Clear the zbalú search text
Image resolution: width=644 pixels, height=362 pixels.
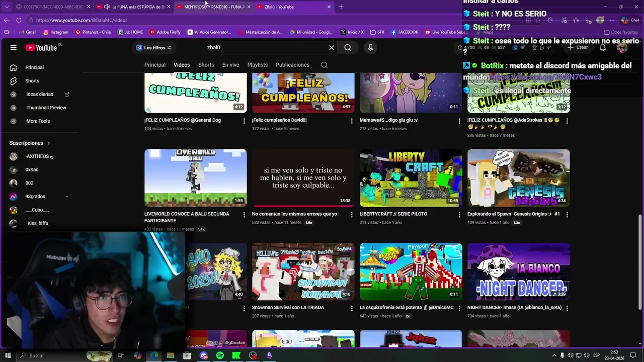point(332,48)
